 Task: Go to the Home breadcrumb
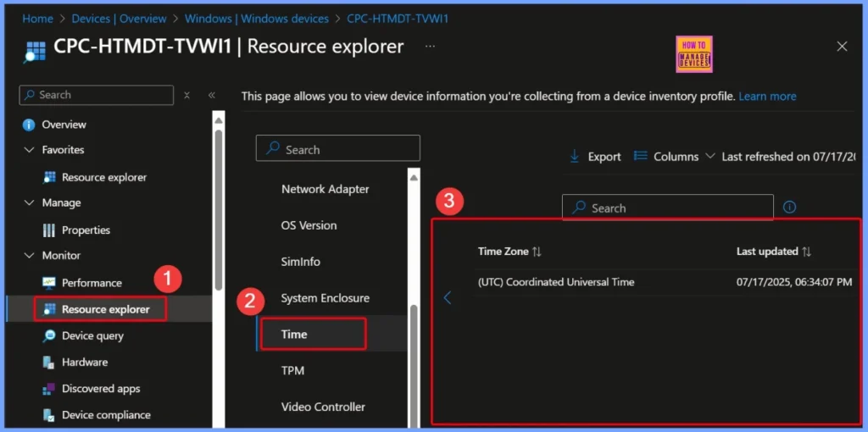(x=37, y=19)
